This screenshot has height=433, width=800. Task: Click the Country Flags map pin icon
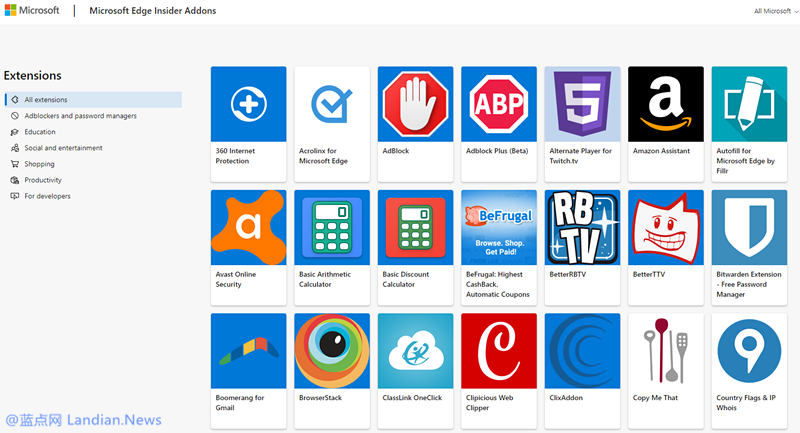749,351
